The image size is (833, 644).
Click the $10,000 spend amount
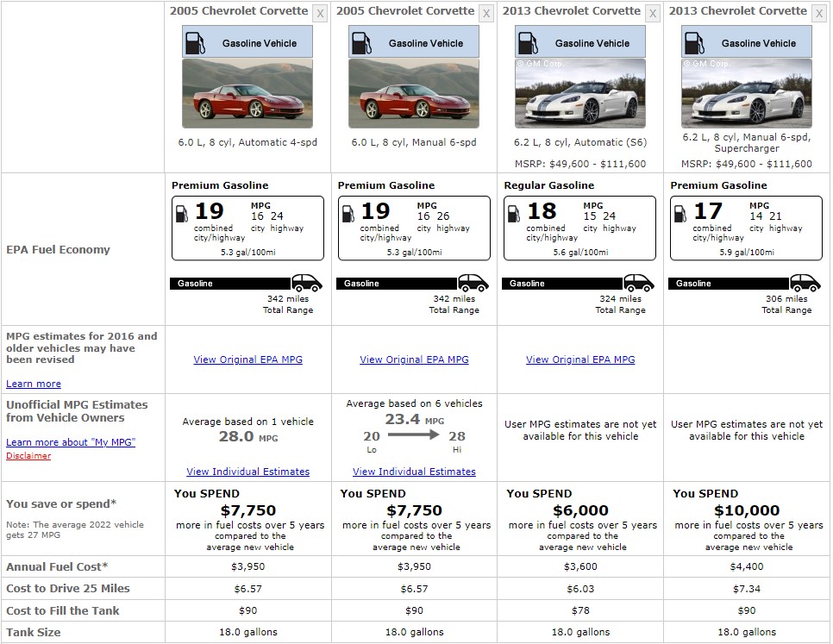tap(747, 510)
